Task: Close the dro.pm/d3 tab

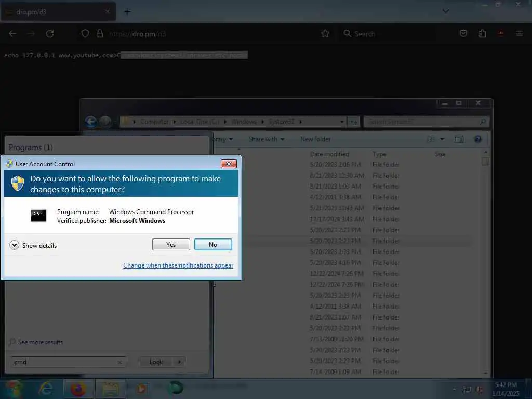Action: tap(107, 11)
